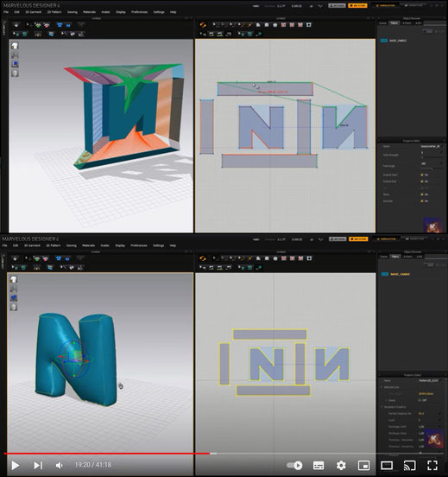Toggle Show checkbox in upper Property Editor
The height and width of the screenshot is (477, 448).
(x=422, y=194)
